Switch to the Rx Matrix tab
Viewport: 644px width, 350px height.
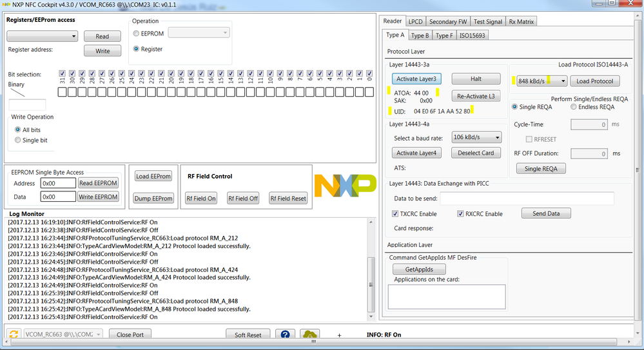522,22
